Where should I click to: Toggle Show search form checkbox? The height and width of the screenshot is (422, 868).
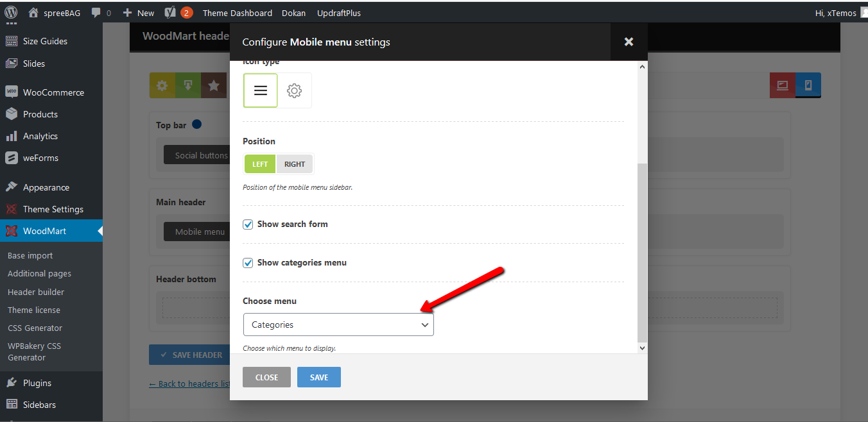pos(248,224)
